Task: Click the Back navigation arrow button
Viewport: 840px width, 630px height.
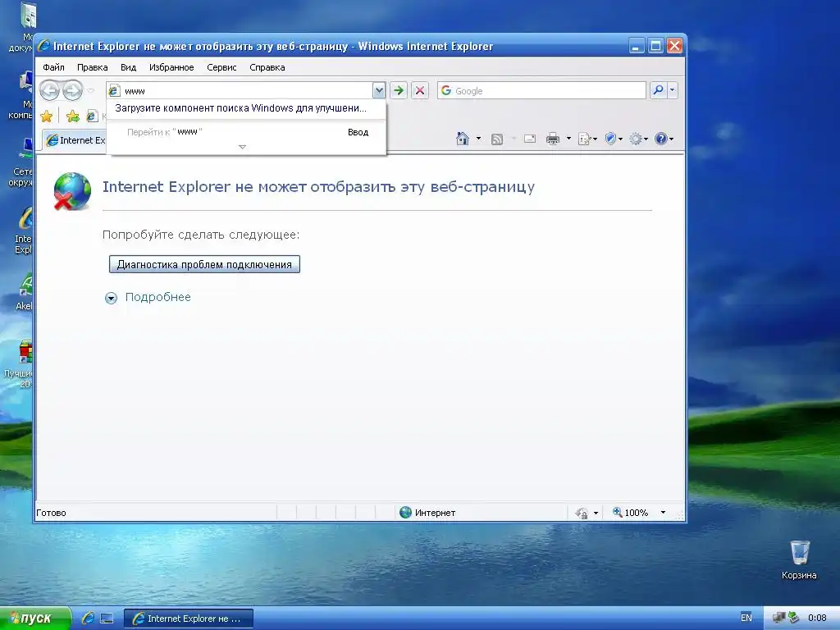Action: tap(50, 90)
